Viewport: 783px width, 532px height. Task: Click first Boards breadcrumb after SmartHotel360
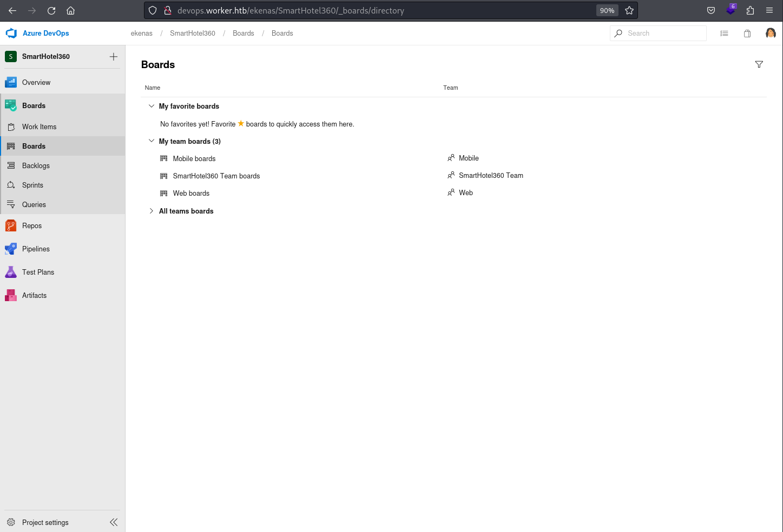coord(244,34)
